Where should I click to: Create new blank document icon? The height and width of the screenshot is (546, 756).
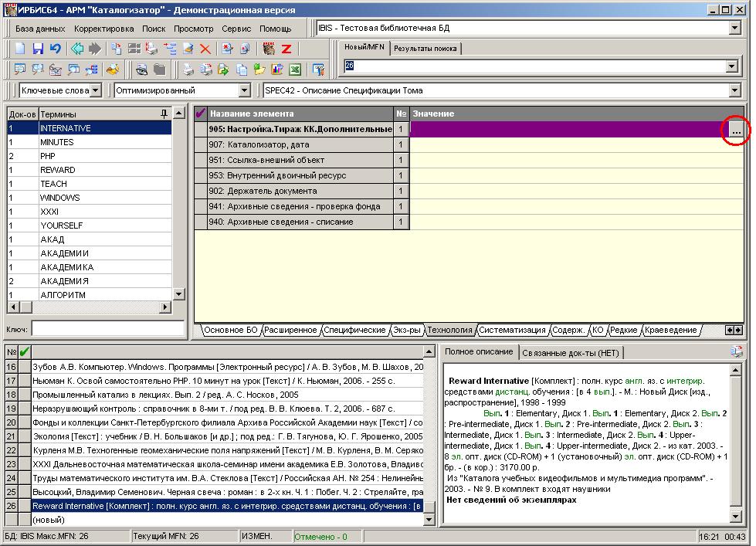click(21, 49)
